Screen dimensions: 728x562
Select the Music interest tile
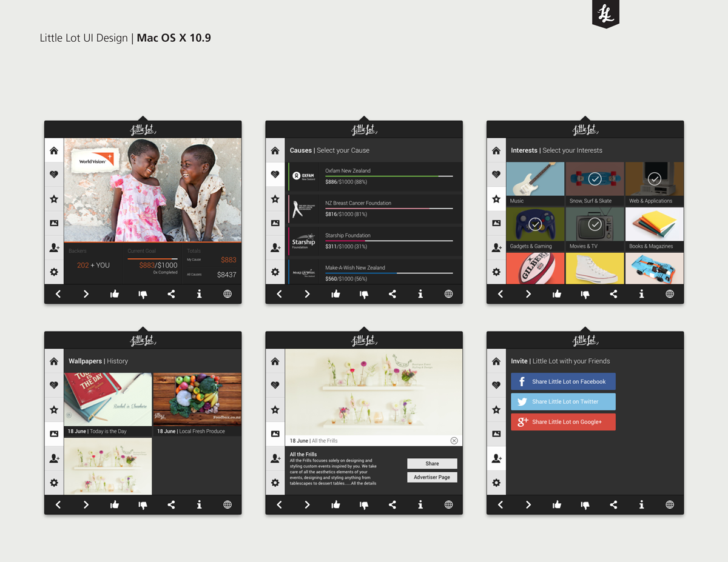(x=535, y=184)
